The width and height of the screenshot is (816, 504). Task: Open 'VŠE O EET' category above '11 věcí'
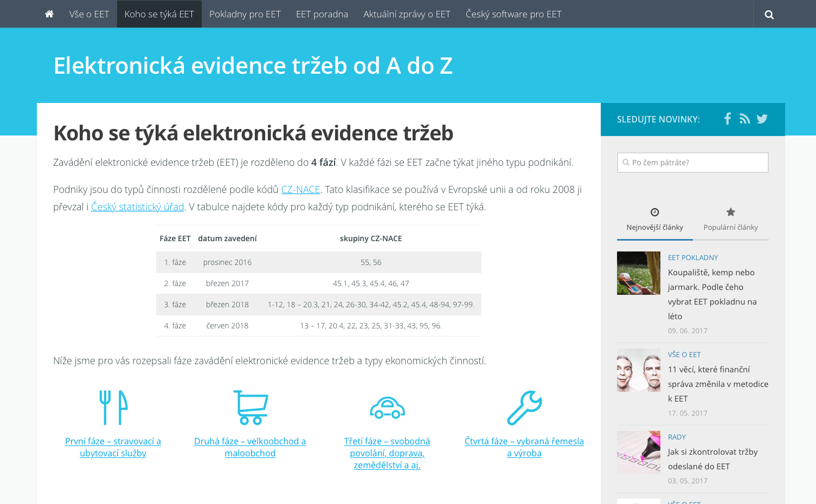[684, 354]
